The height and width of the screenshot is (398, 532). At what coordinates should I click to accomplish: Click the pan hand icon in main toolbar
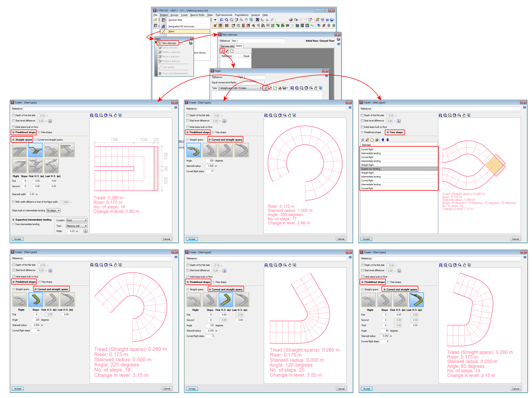[x=246, y=20]
